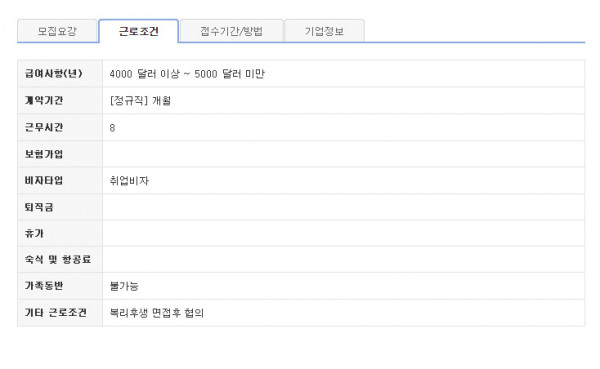Click the working hours value 8
Viewport: 600px width, 369px height.
point(112,128)
